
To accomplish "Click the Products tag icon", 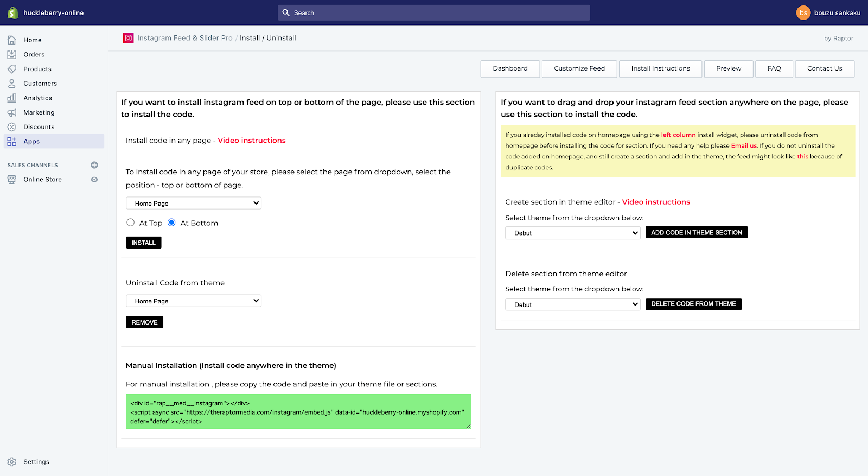I will 12,69.
